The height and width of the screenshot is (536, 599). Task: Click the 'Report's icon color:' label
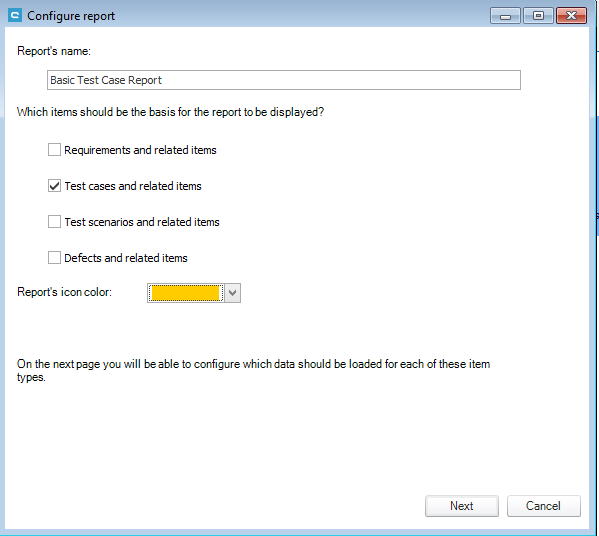(x=65, y=292)
